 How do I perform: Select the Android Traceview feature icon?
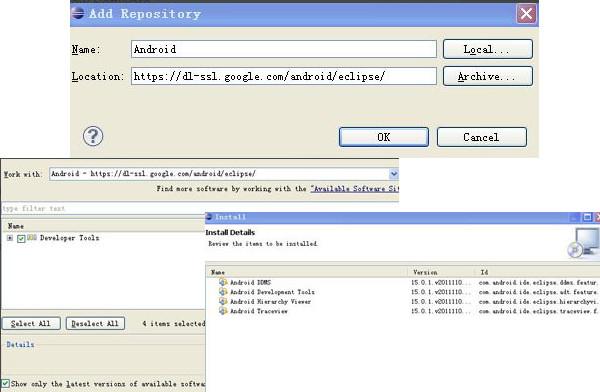223,311
